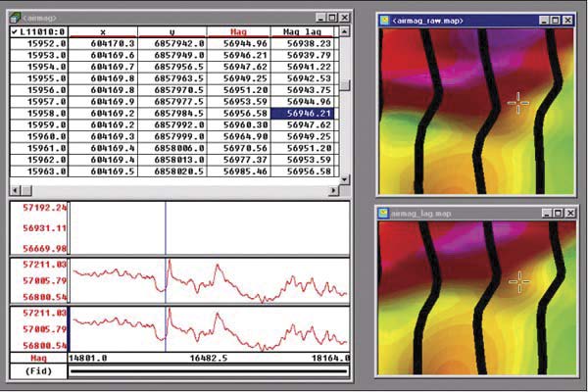Screen dimensions: 588x392
Task: Click the empty top profile pane
Action: [210, 228]
